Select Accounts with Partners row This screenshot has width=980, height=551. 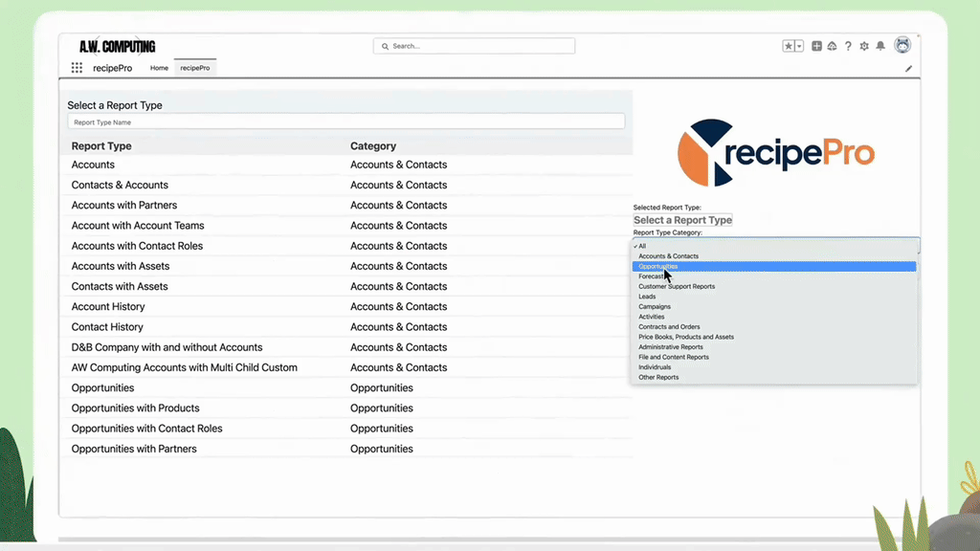[x=347, y=206]
